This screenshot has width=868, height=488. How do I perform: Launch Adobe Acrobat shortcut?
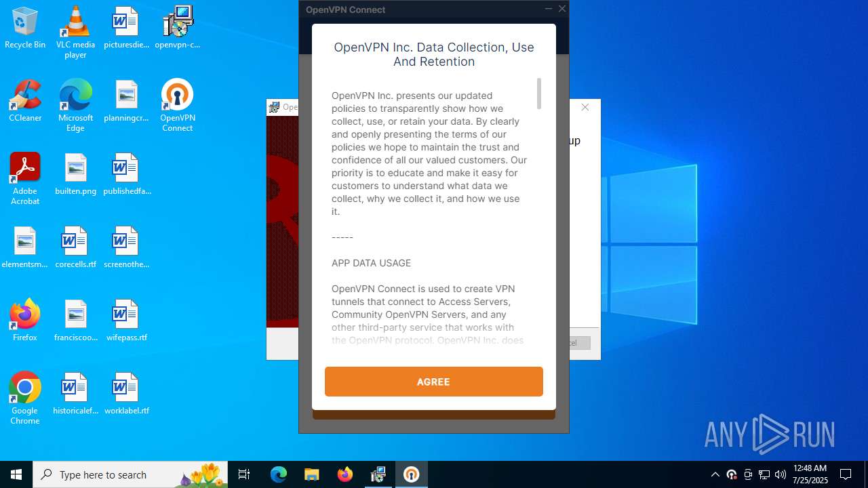[25, 178]
